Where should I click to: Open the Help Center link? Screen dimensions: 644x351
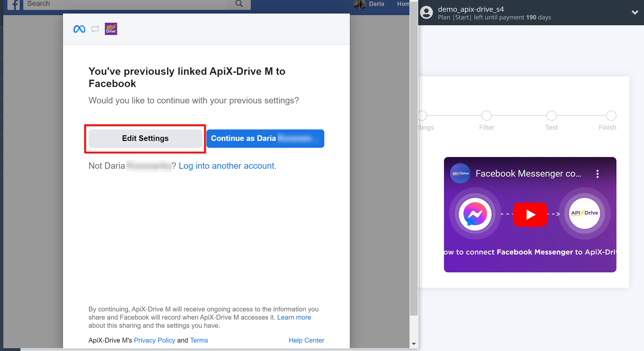click(x=306, y=340)
